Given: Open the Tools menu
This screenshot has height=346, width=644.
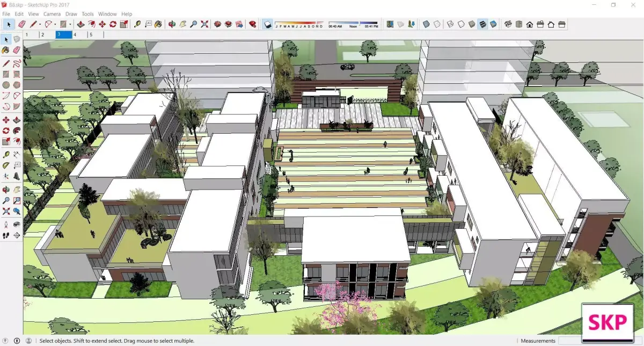Looking at the screenshot, I should click(87, 13).
